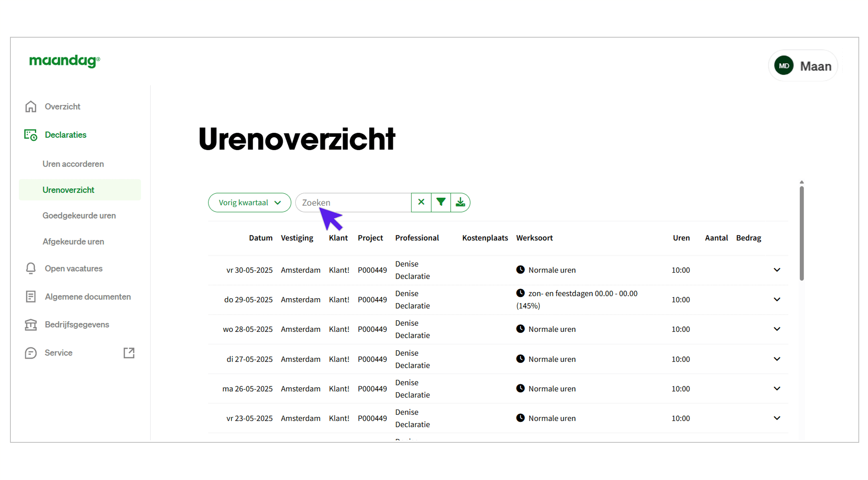Apply filters using the filter funnel icon

point(441,202)
